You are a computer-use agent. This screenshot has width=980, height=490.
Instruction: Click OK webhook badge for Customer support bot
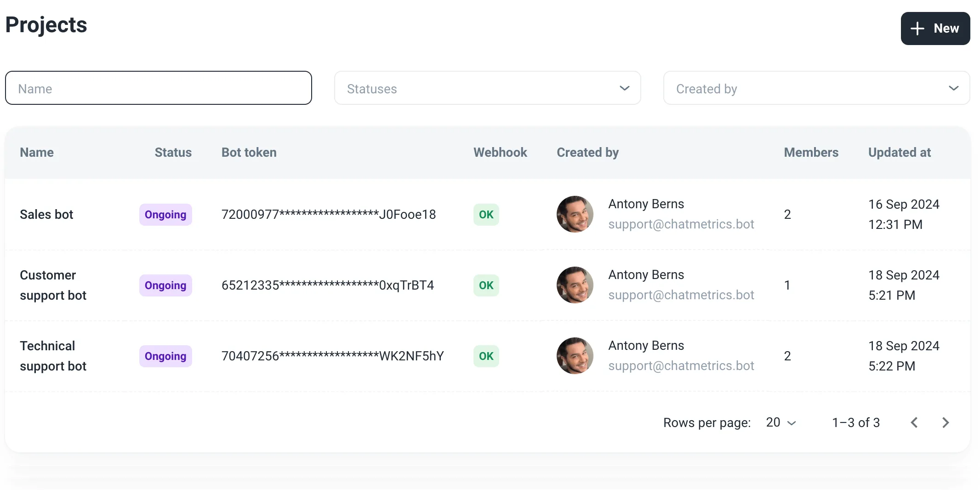coord(486,285)
